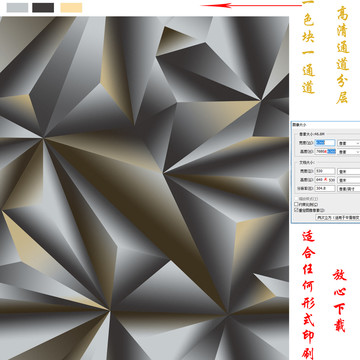360x360 pixels.
Task: Click the pixel width input field
Action: point(325,143)
